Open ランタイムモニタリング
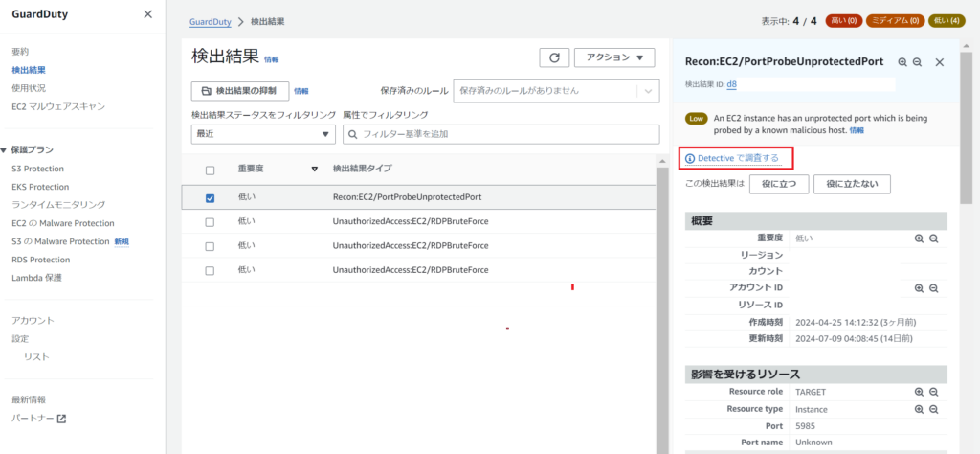Viewport: 980px width, 454px height. click(58, 204)
